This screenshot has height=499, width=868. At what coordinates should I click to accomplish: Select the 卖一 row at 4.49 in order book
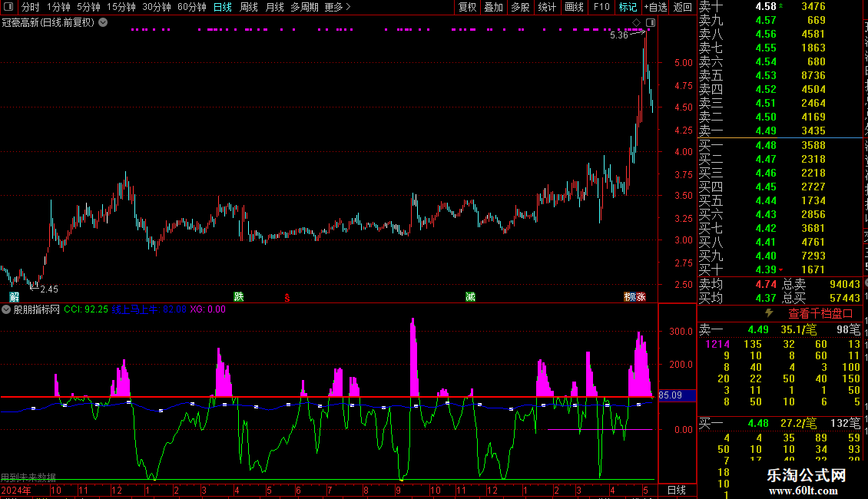point(780,131)
